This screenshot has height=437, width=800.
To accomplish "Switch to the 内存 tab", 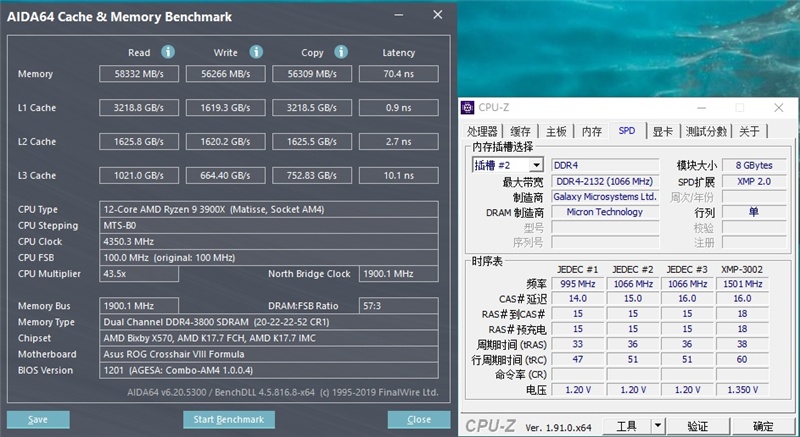I will (x=592, y=132).
